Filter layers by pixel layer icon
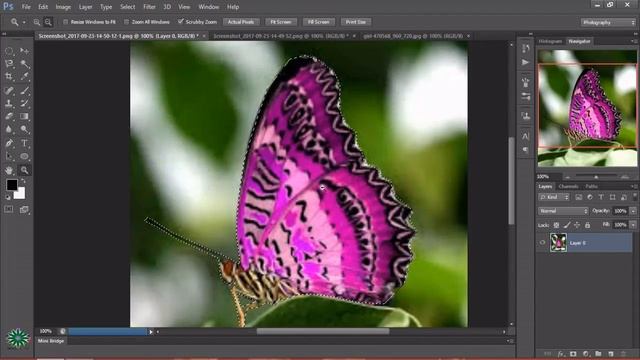The image size is (640, 360). point(579,197)
